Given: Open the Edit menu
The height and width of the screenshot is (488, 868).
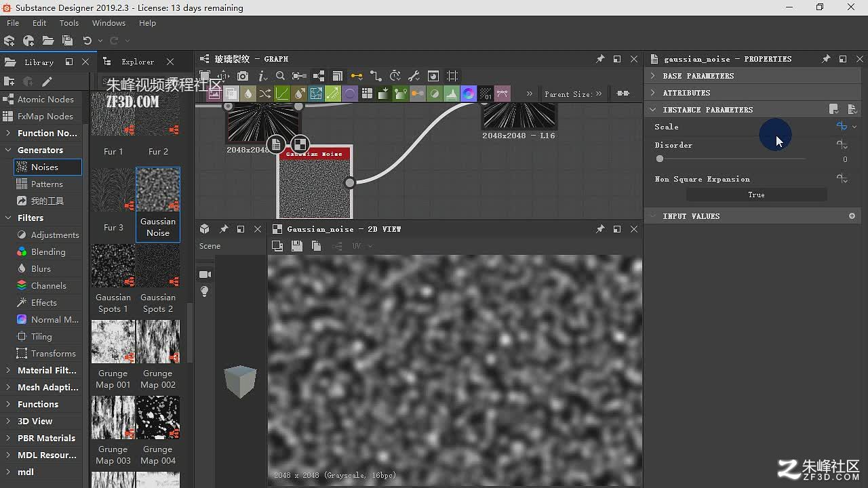Looking at the screenshot, I should [39, 23].
